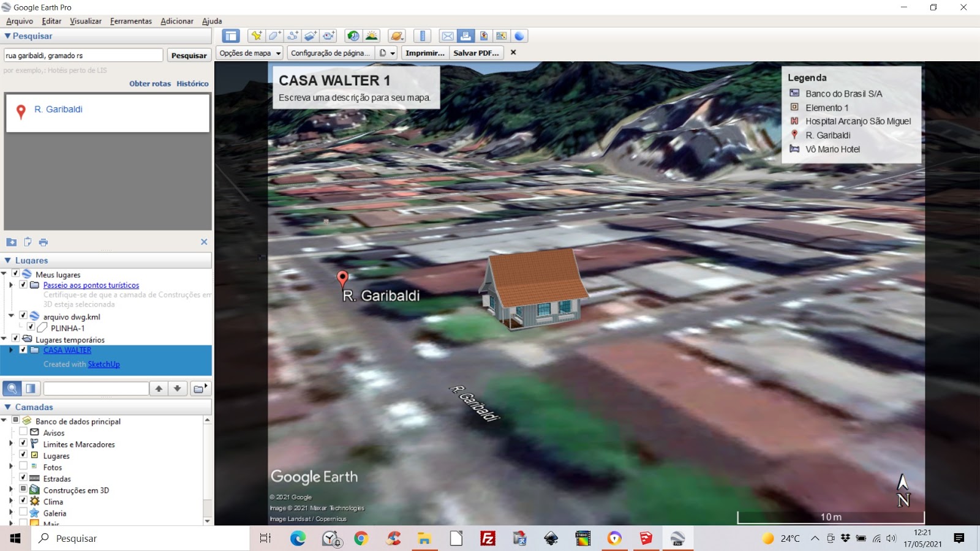Viewport: 980px width, 551px height.
Task: Toggle the Construções em 3D checkbox
Action: click(23, 489)
